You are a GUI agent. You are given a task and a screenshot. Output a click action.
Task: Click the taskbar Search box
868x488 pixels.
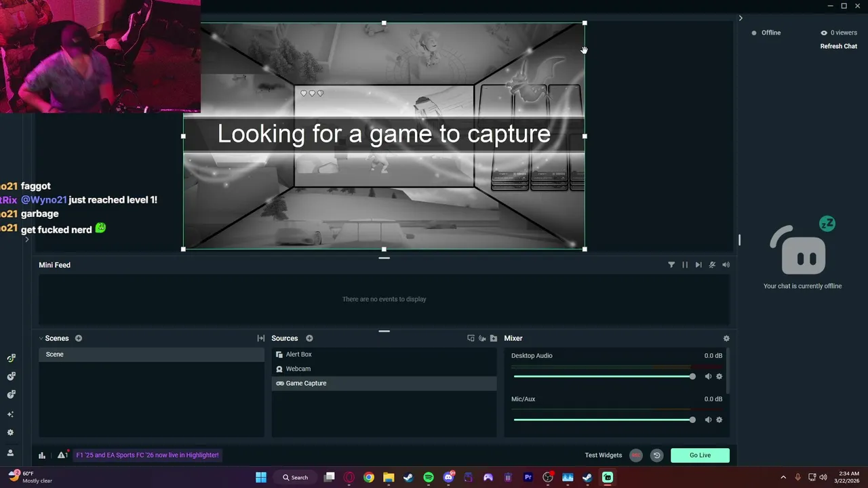(x=295, y=477)
